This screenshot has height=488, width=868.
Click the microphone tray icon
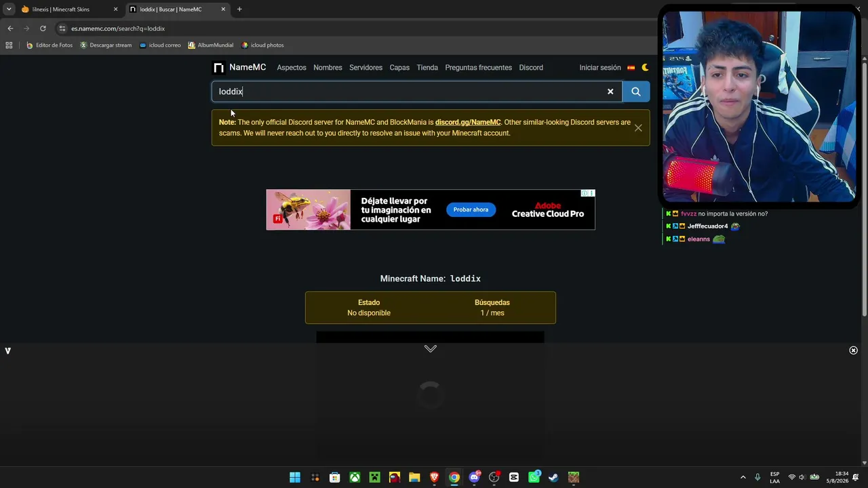click(757, 477)
